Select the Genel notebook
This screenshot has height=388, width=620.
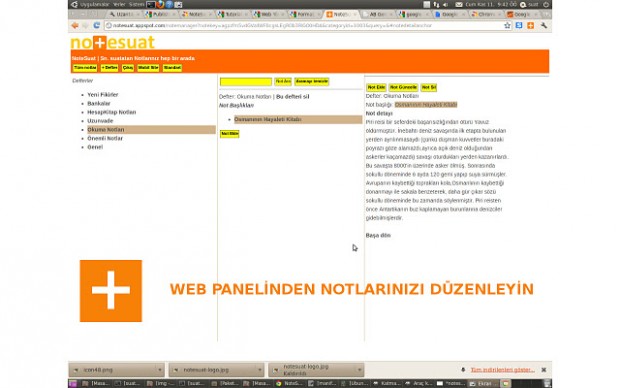(x=95, y=147)
